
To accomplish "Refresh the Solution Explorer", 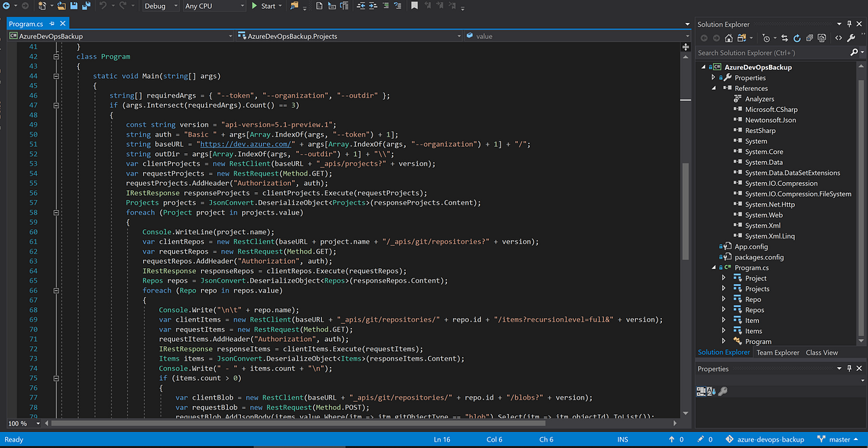I will (797, 38).
